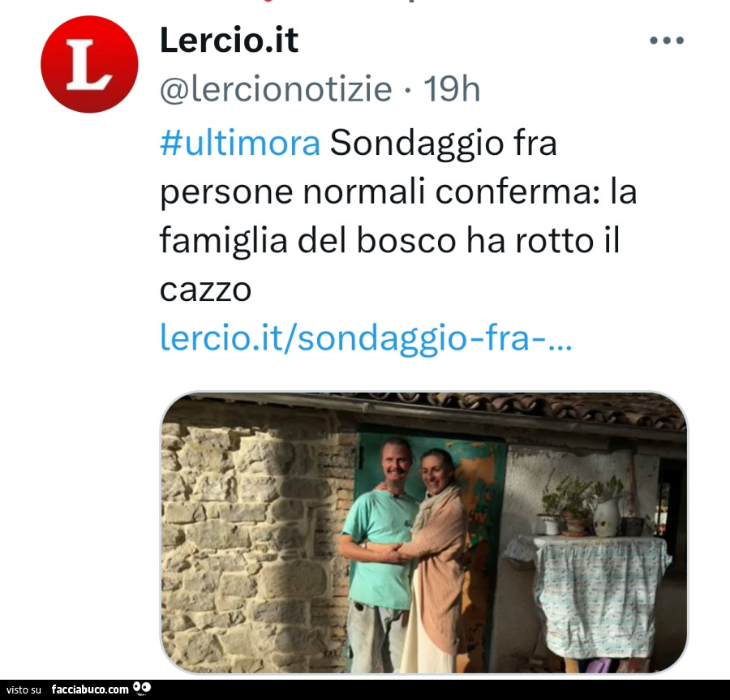Click the Lercio.it display name
This screenshot has width=730, height=700.
point(229,40)
